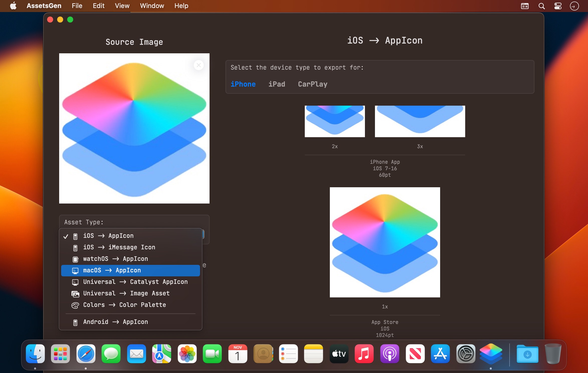Click the 1024pt App Store icon preview
Image resolution: width=588 pixels, height=373 pixels.
(385, 242)
